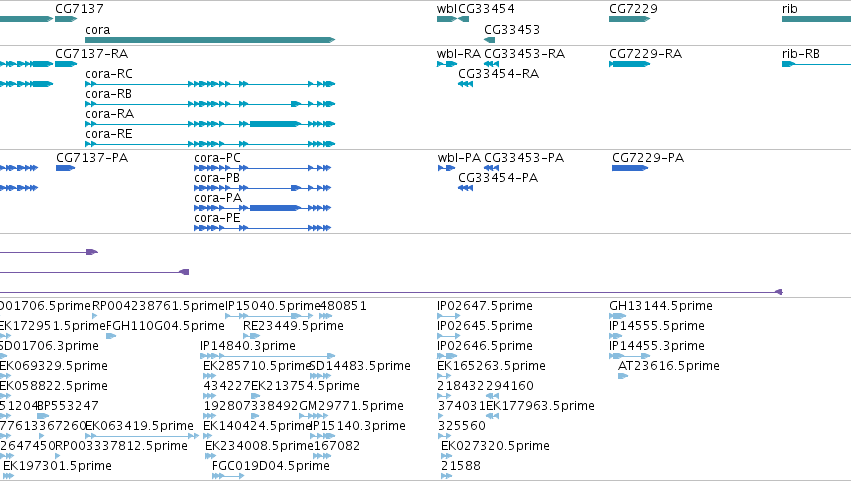Screen dimensions: 851x481
Task: Select the CG7229 gene label
Action: point(633,9)
